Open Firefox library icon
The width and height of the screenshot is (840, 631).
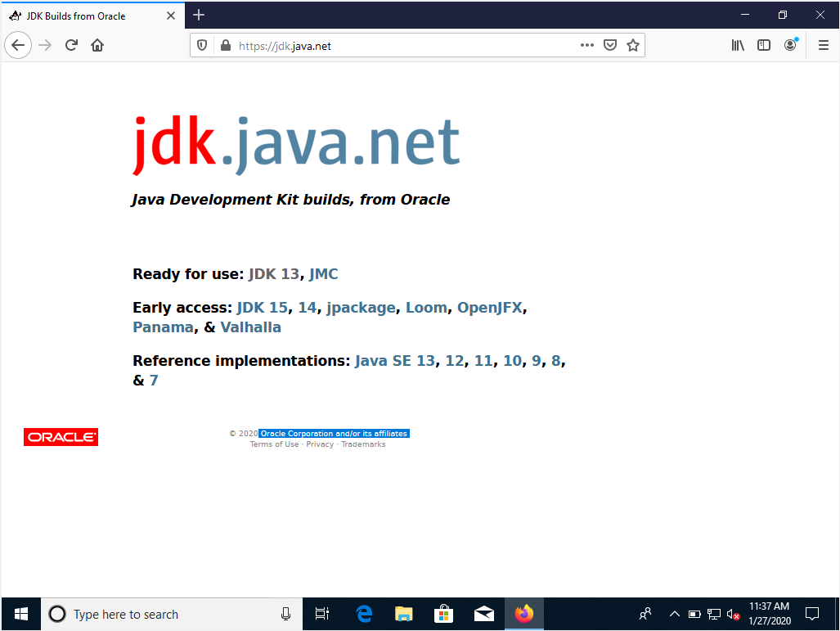(x=738, y=46)
